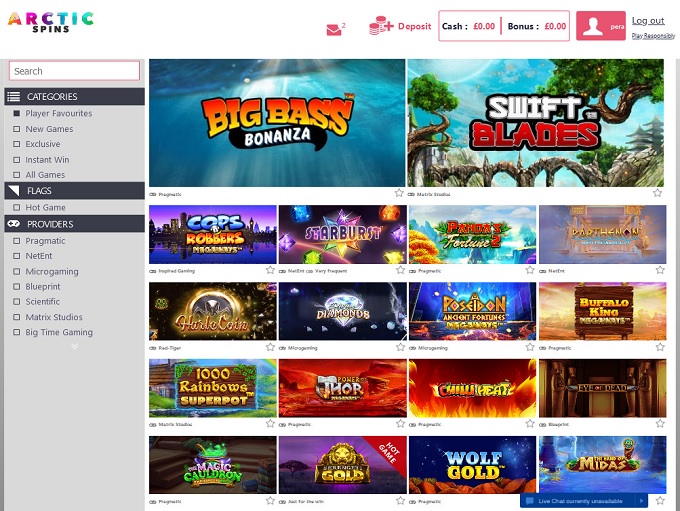Image resolution: width=680 pixels, height=511 pixels.
Task: Click the Deposit coins icon
Action: tap(381, 26)
